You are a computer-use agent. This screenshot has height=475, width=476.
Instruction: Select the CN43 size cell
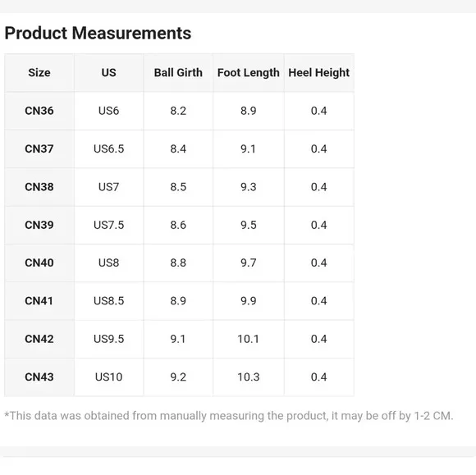[x=39, y=377]
